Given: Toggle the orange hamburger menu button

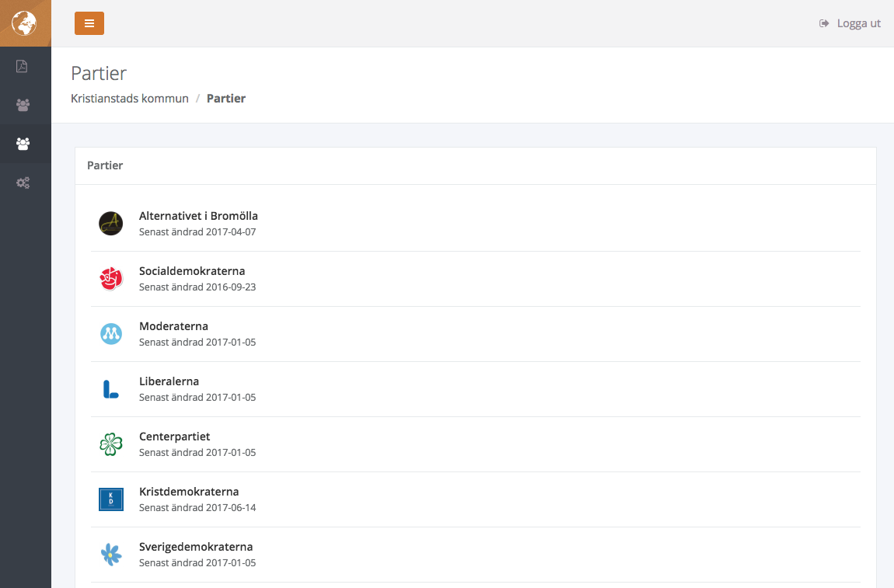Looking at the screenshot, I should tap(89, 23).
